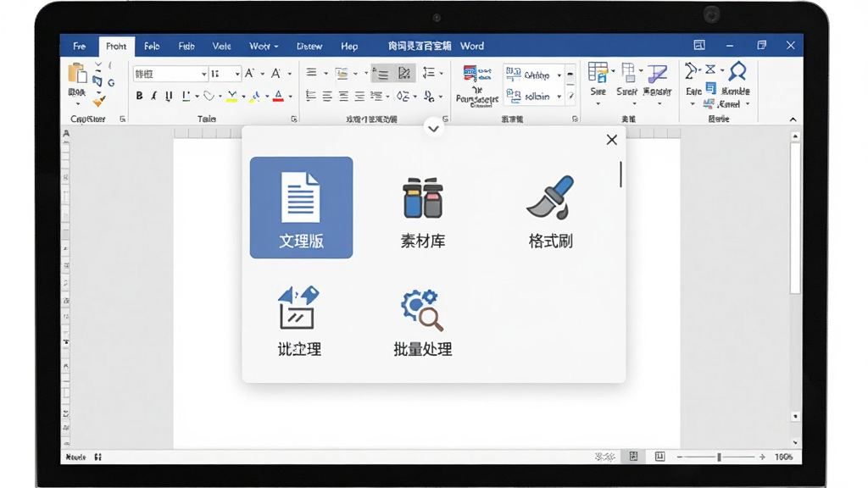The image size is (868, 488).
Task: Click the table grid icon labeled Sire
Action: coord(598,73)
